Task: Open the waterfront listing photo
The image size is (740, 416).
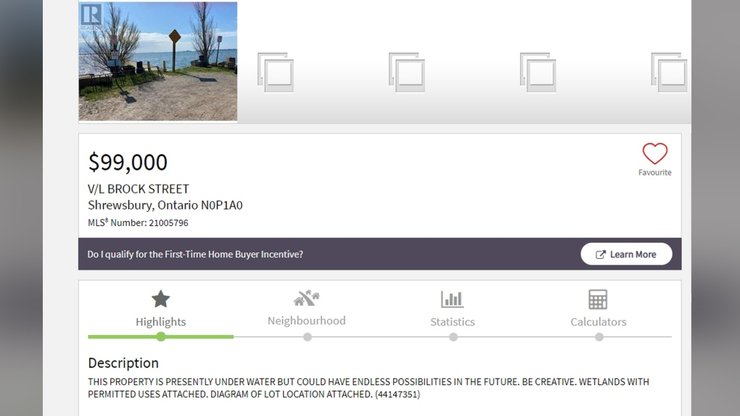Action: click(x=158, y=62)
